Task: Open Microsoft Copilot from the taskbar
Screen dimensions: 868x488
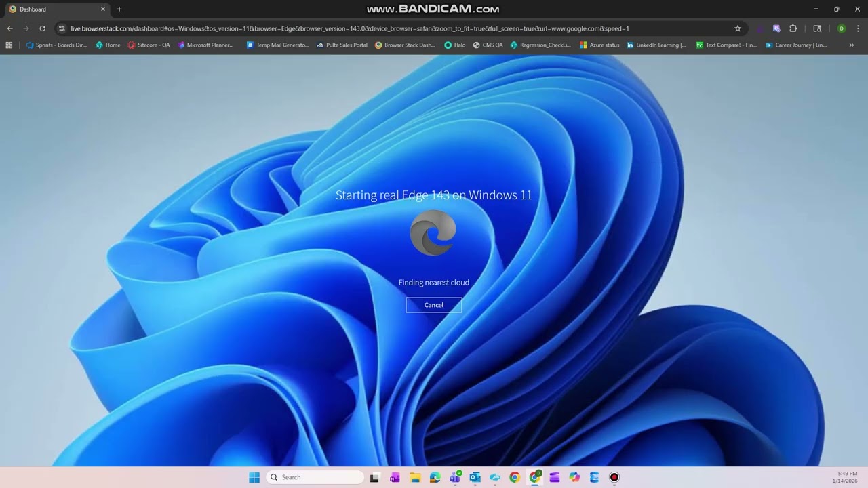Action: (574, 477)
